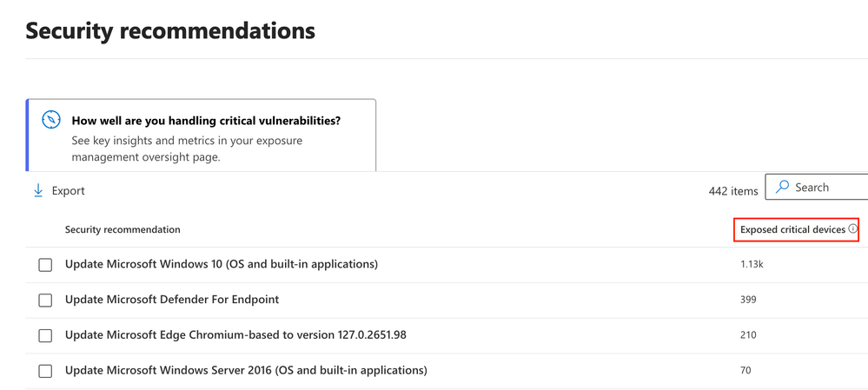
Task: Click the 442 items count label
Action: point(733,191)
